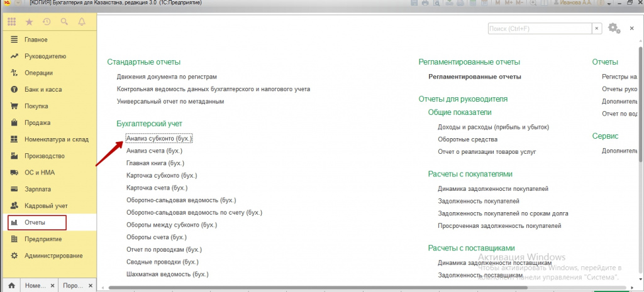
Task: Open Анализ субконто (бух.) report
Action: click(159, 139)
